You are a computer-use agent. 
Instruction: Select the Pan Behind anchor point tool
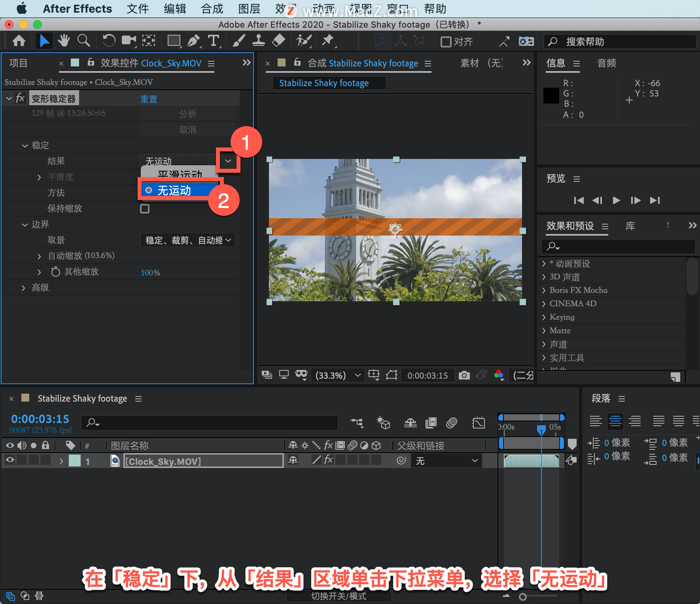point(149,41)
